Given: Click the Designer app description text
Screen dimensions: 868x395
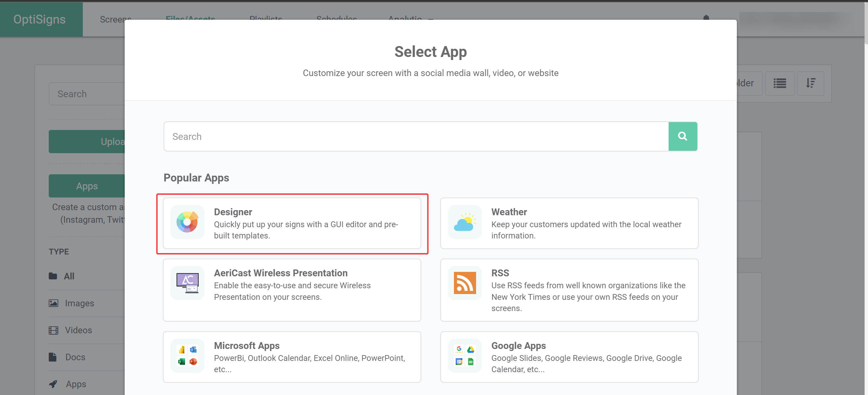Looking at the screenshot, I should (x=306, y=230).
